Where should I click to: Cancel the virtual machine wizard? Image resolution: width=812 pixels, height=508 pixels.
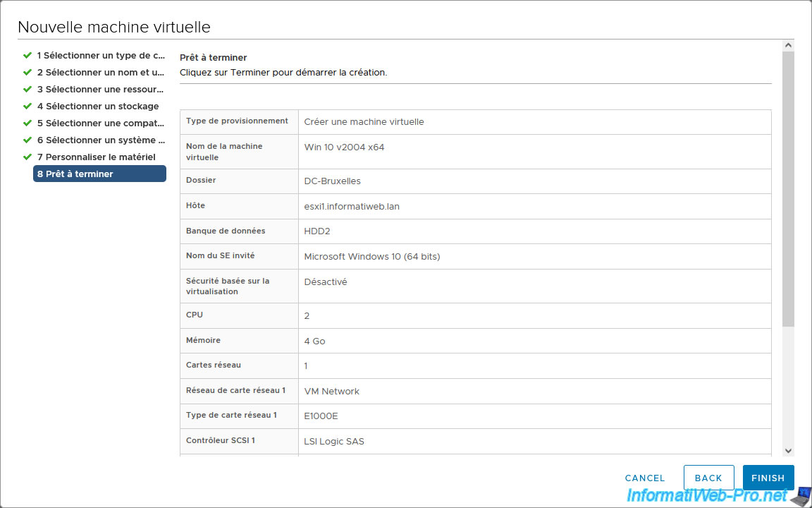(644, 478)
